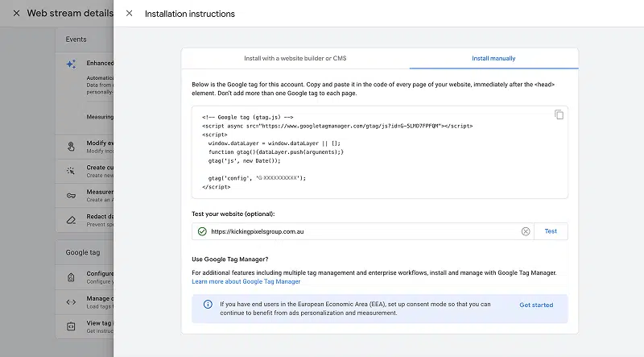Click the Measuring row under Enhanced measurement
This screenshot has height=357, width=644.
coord(99,117)
